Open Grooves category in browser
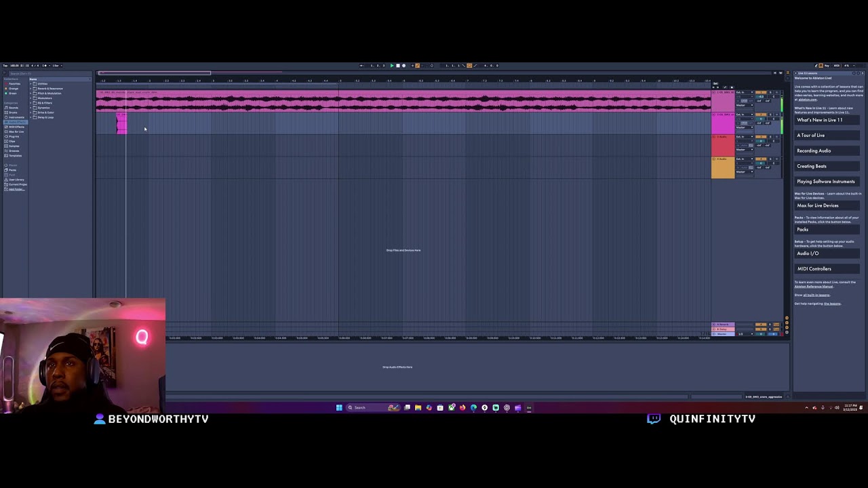868x488 pixels. point(14,150)
